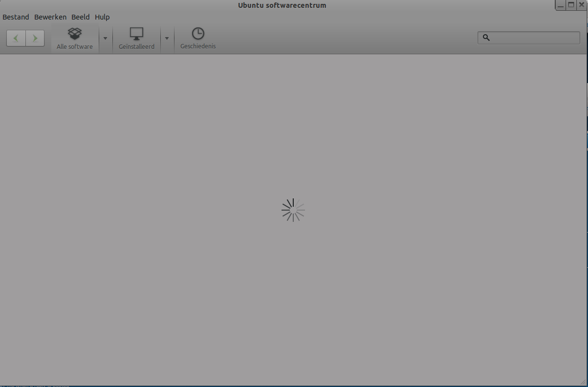588x387 pixels.
Task: Click the loading spinner in the content area
Action: click(x=293, y=210)
